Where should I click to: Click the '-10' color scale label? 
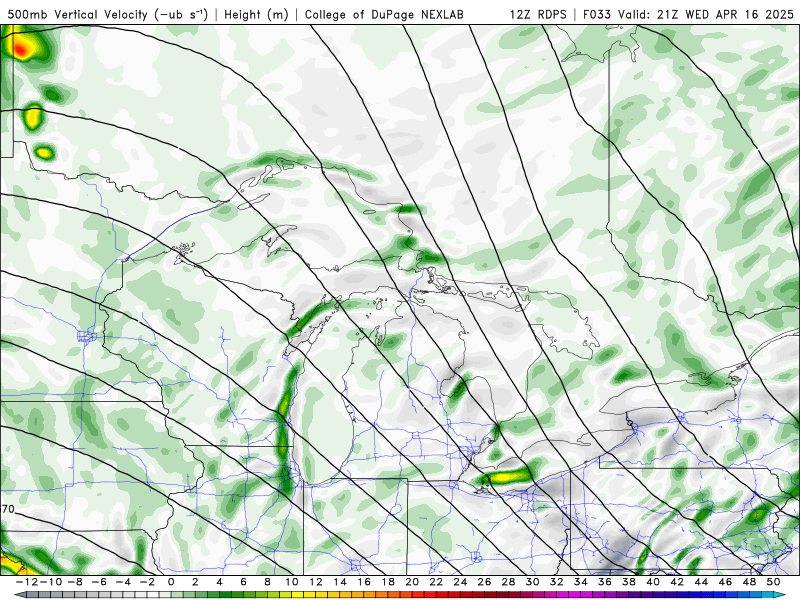click(x=51, y=582)
